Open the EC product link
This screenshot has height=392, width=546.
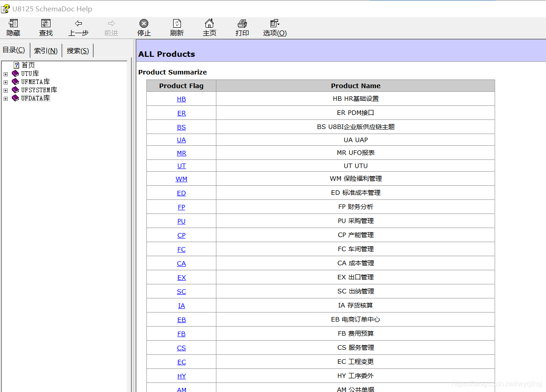pyautogui.click(x=181, y=362)
